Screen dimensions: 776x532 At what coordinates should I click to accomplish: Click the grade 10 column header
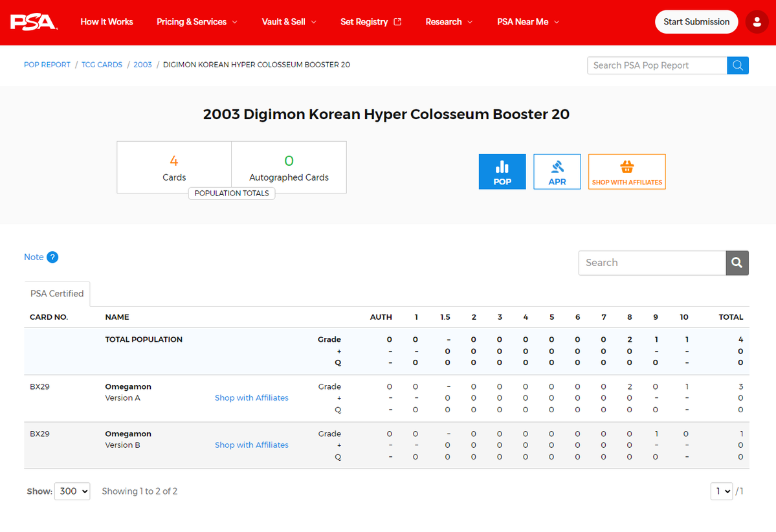tap(684, 317)
